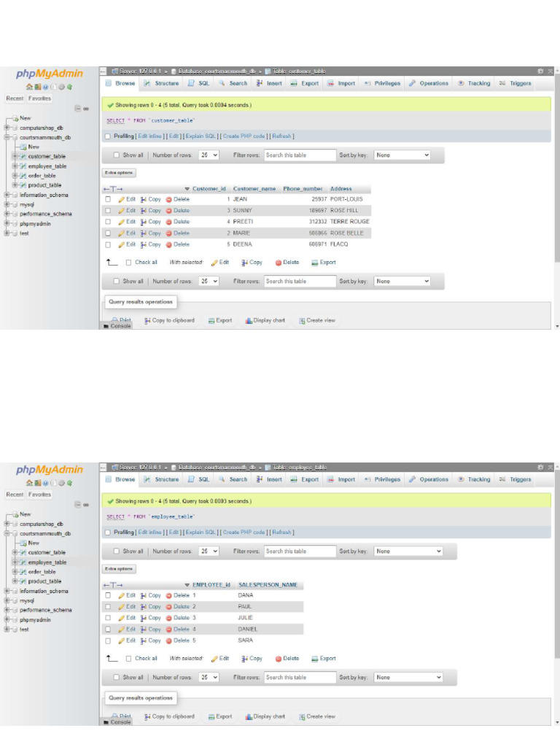Screen dimensions: 560x747
Task: Open page settings gear in customer_table window
Action: click(540, 71)
